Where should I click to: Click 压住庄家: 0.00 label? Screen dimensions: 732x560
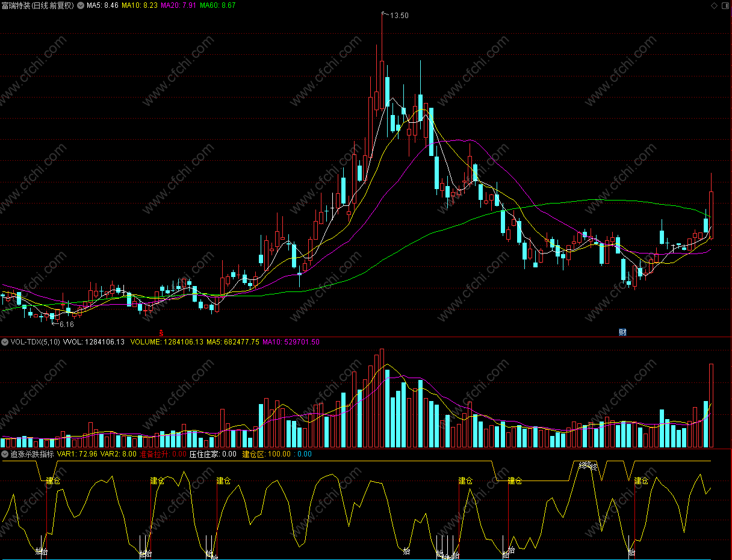(x=213, y=454)
